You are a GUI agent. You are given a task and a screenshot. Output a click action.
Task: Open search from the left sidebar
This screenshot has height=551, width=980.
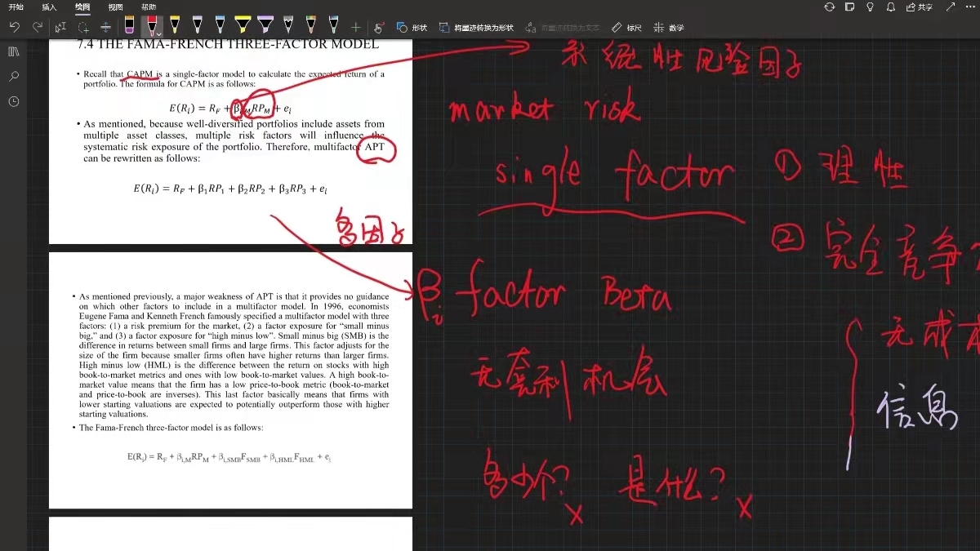[x=14, y=77]
